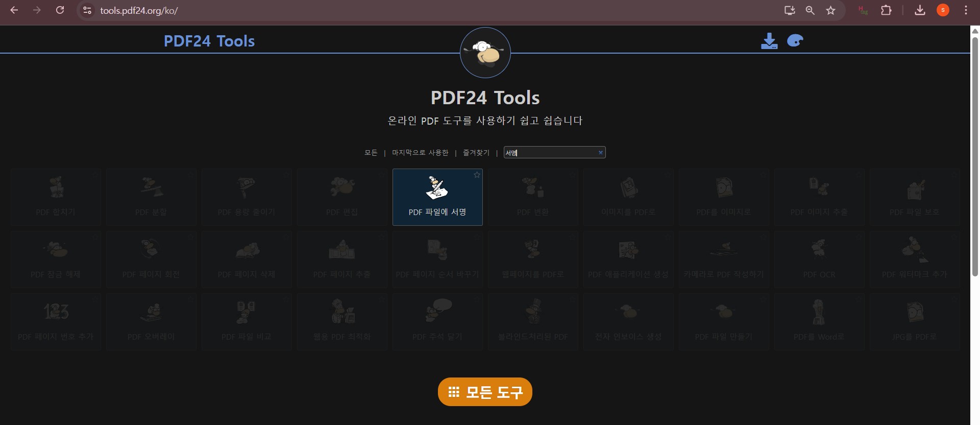Click the install app icon in address bar
Viewport: 980px width, 425px height.
click(x=790, y=10)
